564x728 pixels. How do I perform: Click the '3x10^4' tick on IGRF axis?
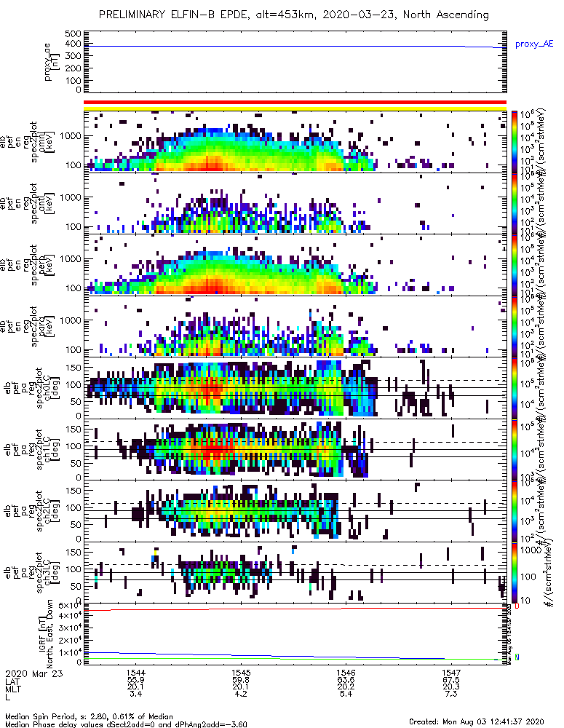point(70,628)
